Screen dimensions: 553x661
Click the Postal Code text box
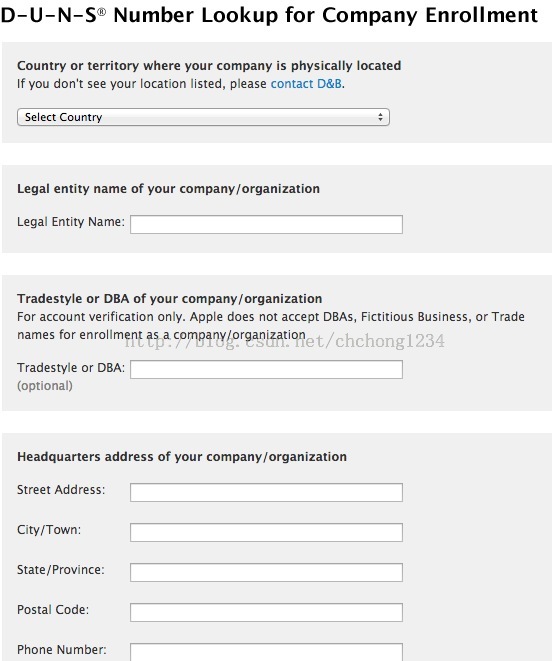click(266, 613)
